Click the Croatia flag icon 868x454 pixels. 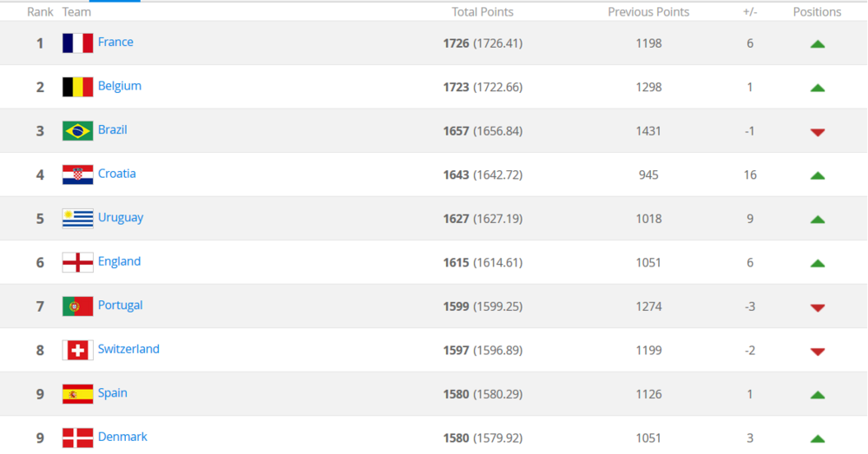point(77,174)
